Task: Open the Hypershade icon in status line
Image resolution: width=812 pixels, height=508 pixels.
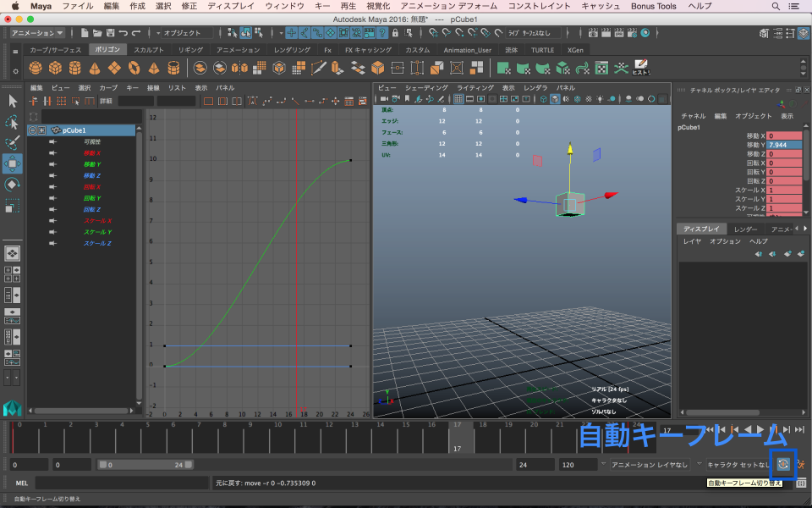Action: tap(645, 33)
